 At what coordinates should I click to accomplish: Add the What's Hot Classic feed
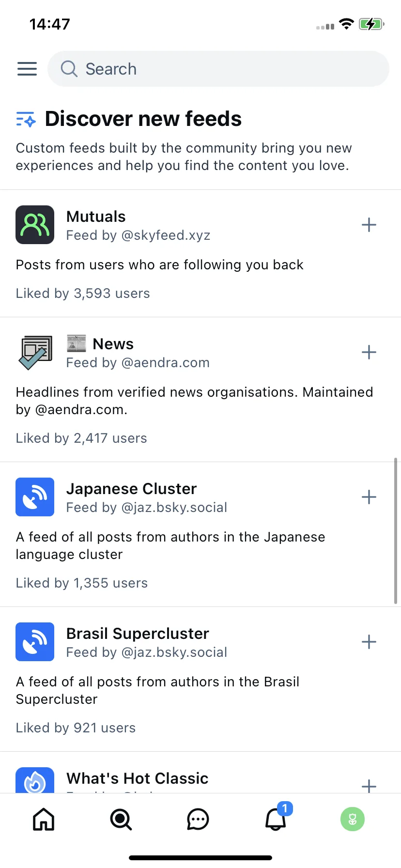(369, 786)
